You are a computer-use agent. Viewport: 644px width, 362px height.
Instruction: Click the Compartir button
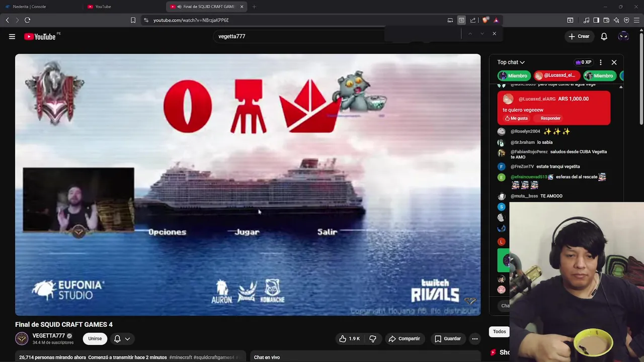pyautogui.click(x=404, y=339)
